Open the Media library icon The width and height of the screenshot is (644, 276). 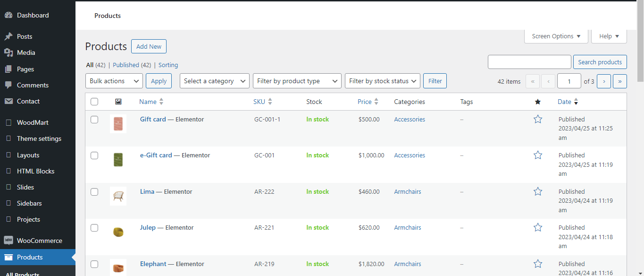point(9,52)
